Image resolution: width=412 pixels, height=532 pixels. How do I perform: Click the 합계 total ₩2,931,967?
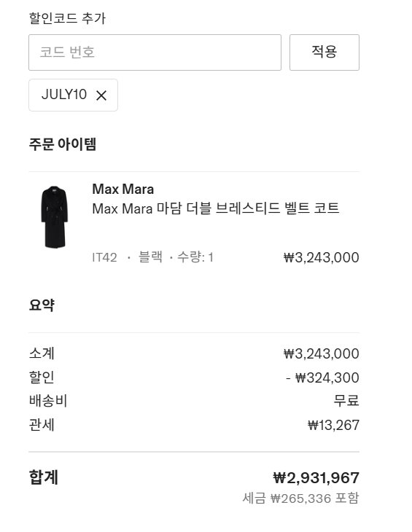click(x=316, y=478)
